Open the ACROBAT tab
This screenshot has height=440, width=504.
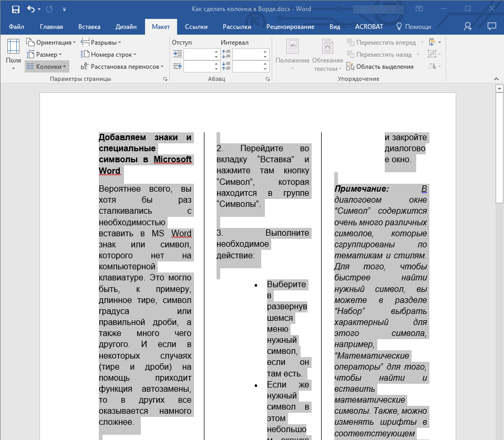[x=369, y=27]
